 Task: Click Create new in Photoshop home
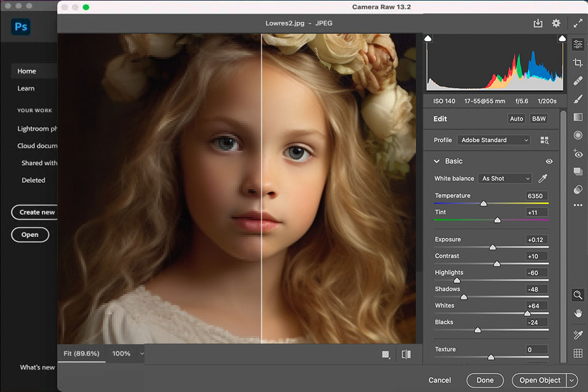tap(35, 213)
